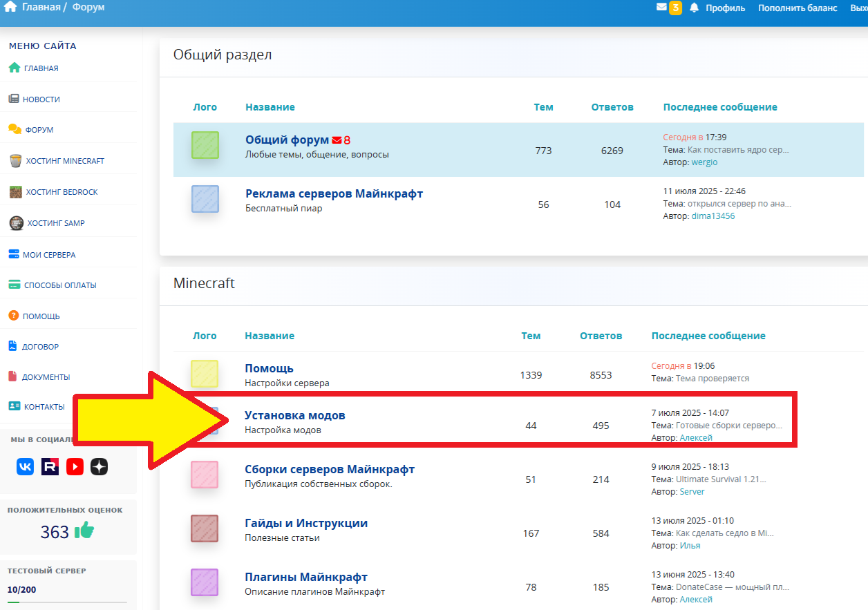
Task: Open Гайды и Инструкции forum
Action: [x=306, y=523]
